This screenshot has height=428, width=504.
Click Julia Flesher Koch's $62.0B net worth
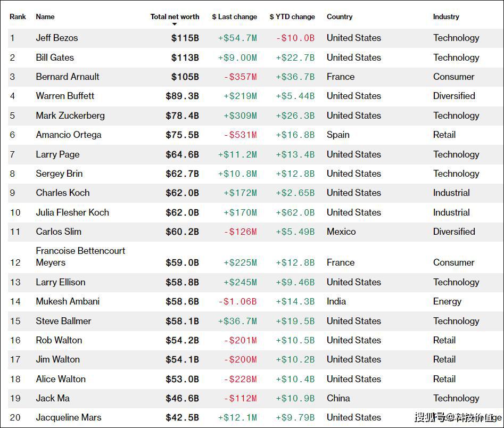(182, 212)
